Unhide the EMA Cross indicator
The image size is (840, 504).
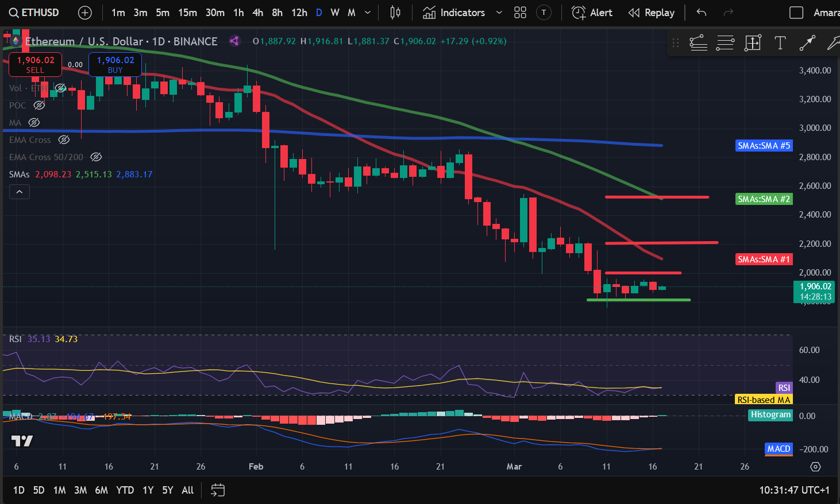pos(64,139)
